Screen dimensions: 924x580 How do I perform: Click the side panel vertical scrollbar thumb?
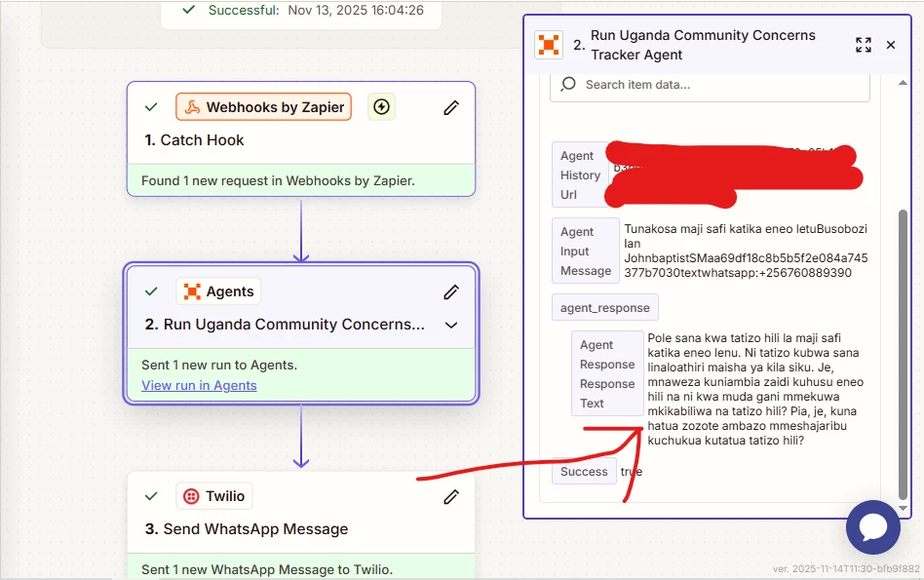[x=903, y=354]
